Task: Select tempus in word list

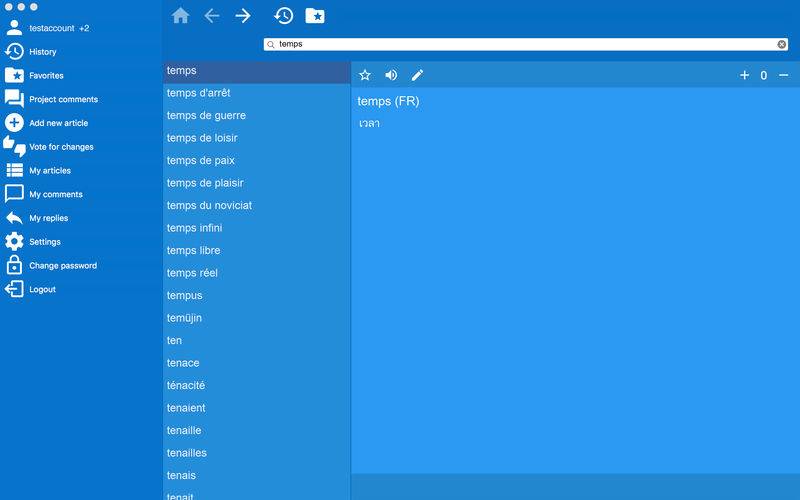Action: coord(257,295)
